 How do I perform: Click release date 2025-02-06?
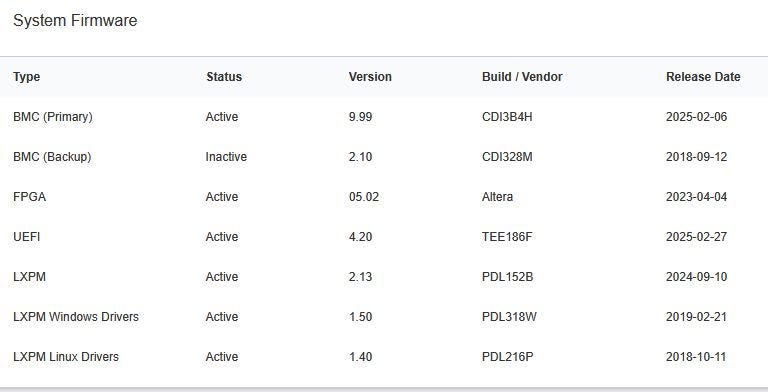tap(696, 117)
